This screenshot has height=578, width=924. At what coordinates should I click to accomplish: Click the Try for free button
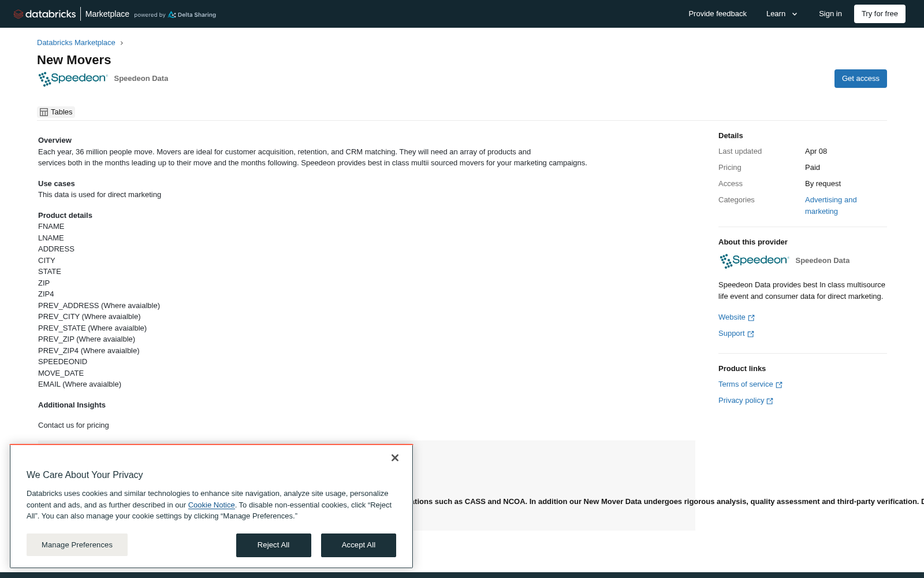point(880,14)
